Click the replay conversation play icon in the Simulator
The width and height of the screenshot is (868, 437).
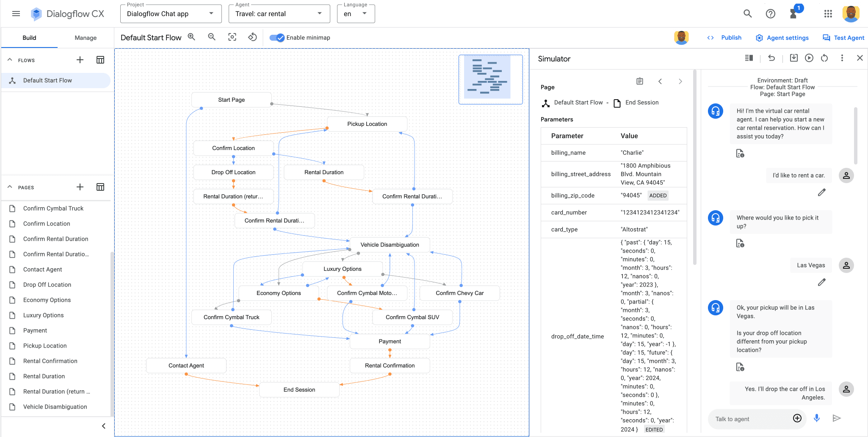809,58
